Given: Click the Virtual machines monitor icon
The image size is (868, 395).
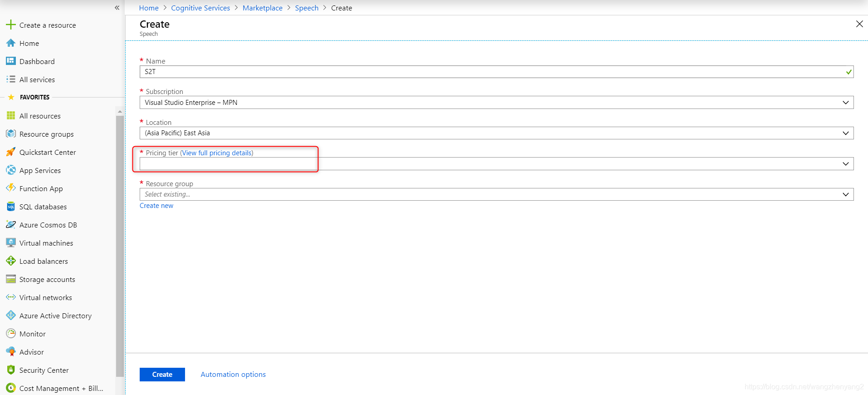Looking at the screenshot, I should click(11, 242).
